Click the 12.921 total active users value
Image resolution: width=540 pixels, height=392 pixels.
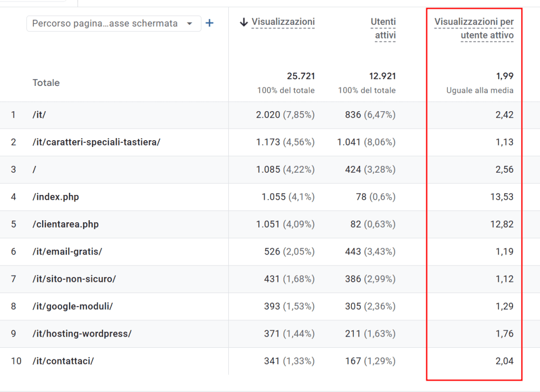[381, 76]
